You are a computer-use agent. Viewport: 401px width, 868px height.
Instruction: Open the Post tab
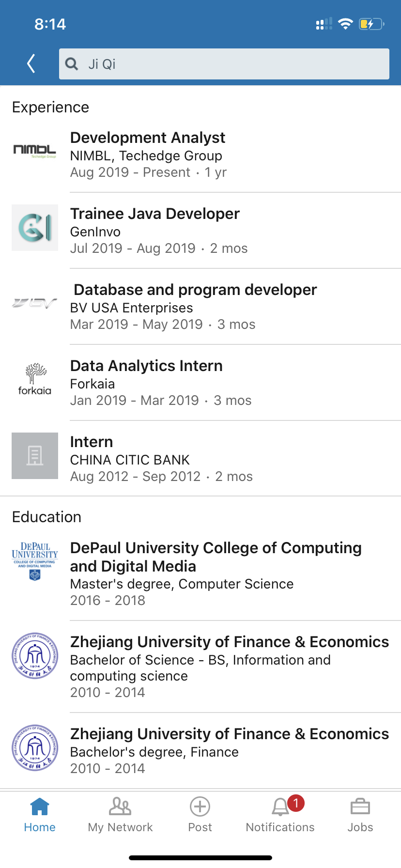(200, 815)
